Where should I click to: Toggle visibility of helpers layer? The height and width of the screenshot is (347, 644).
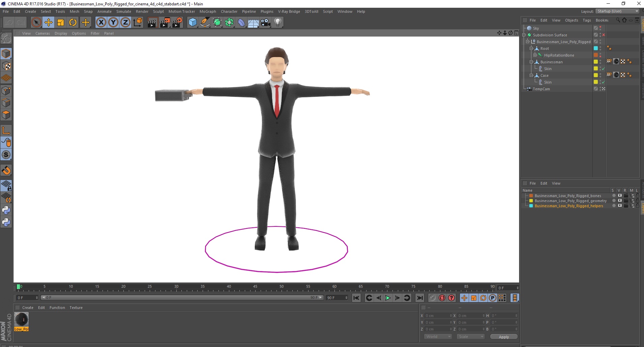coord(620,206)
